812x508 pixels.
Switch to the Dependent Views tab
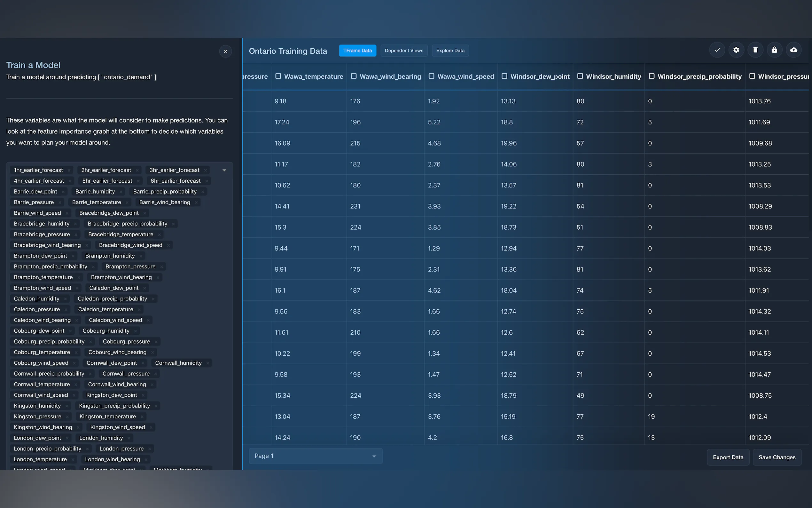(x=404, y=51)
